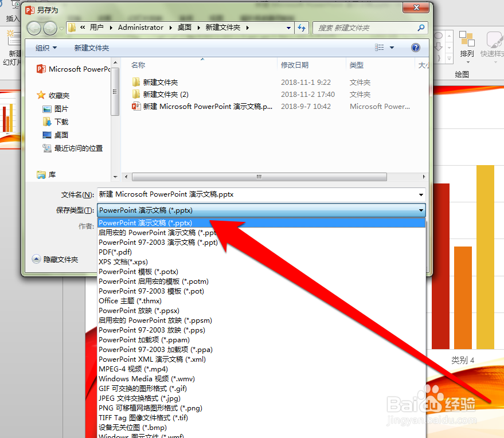Choose PowerPoint 加载项 (*.ppam) option
Screen dimensions: 504x438
(x=261, y=339)
